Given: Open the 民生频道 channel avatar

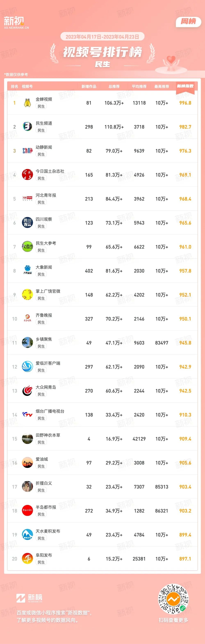Looking at the screenshot, I should coord(27,127).
